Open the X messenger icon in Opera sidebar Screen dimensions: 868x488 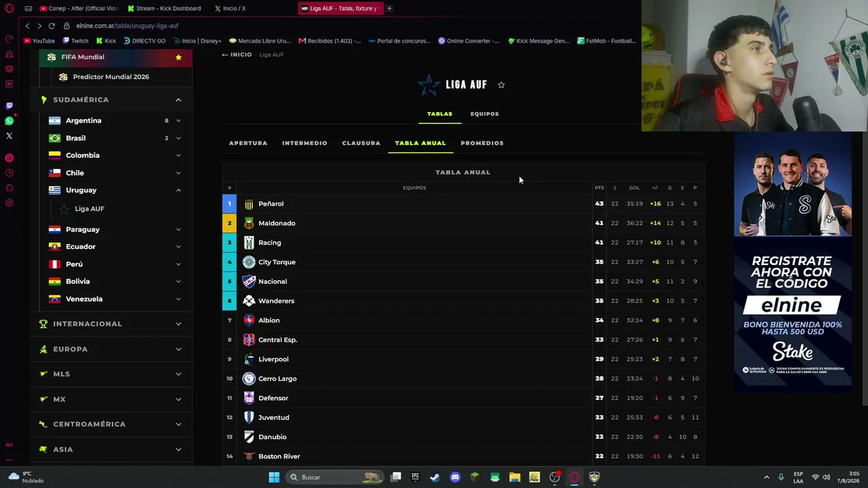click(9, 136)
